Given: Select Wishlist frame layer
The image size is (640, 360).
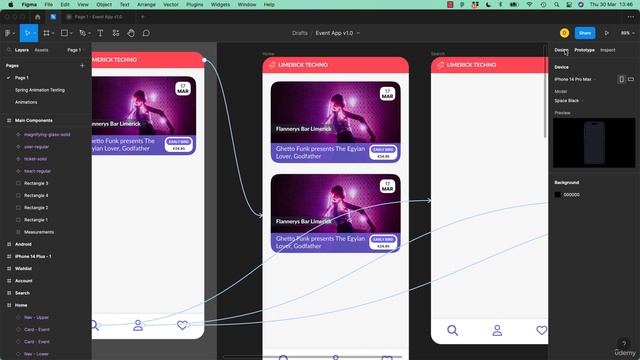Looking at the screenshot, I should pos(23,269).
